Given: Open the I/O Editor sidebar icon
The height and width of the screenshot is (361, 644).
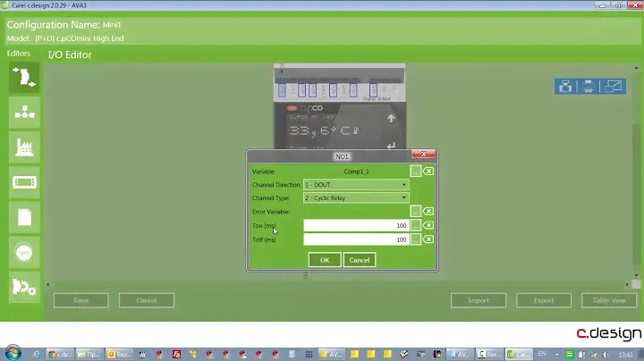Looking at the screenshot, I should tap(24, 78).
